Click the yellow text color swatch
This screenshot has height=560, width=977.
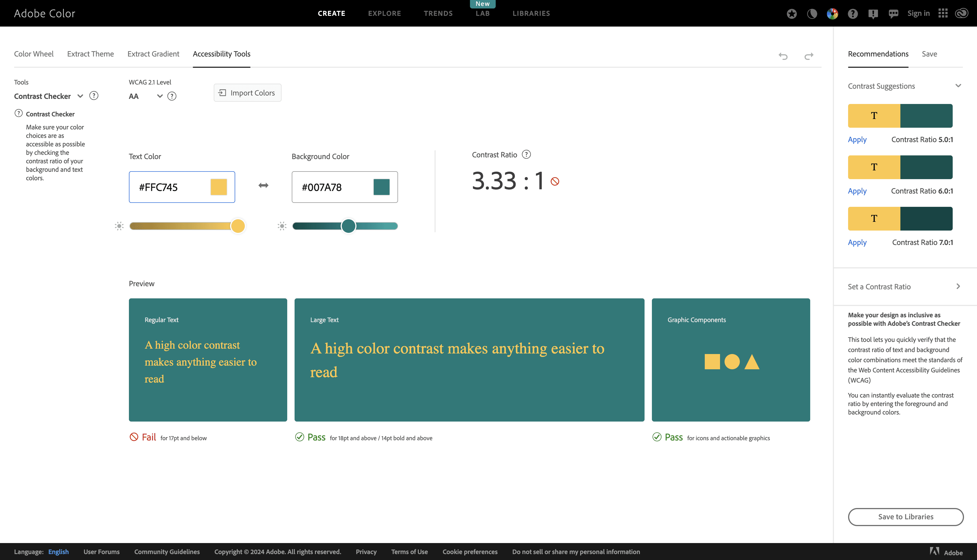coord(219,187)
